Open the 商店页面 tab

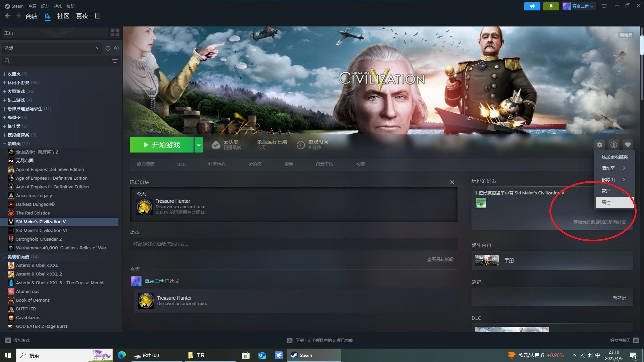146,164
